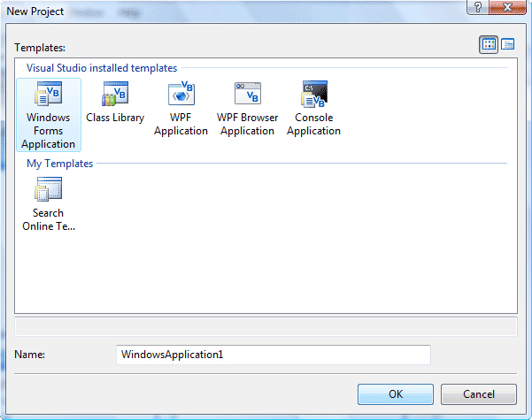Image resolution: width=532 pixels, height=420 pixels.
Task: Click the 'WPF Browser Application' label
Action: point(247,125)
